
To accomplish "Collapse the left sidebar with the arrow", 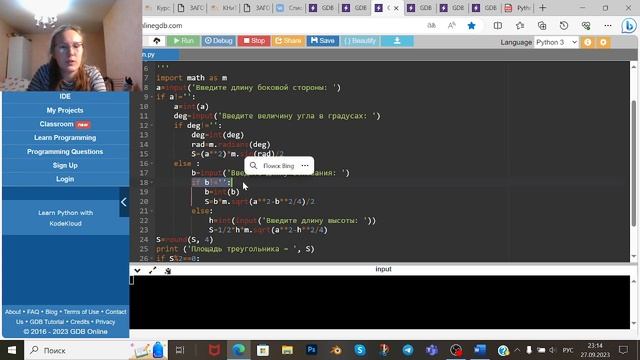I will 124,202.
